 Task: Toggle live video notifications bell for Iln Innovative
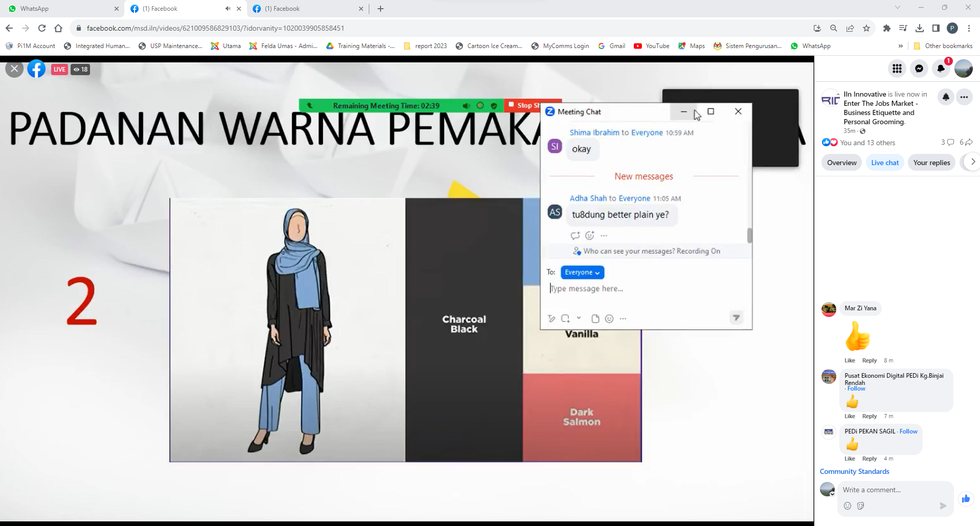[x=946, y=97]
